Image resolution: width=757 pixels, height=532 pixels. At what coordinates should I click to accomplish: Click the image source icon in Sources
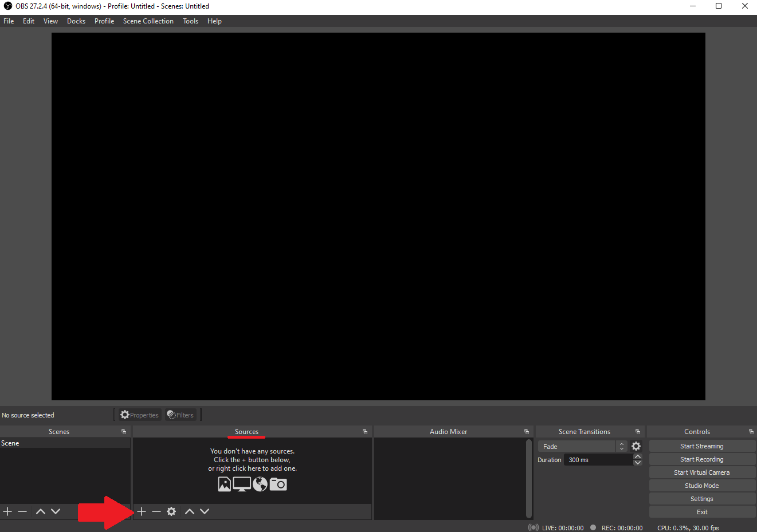pos(225,484)
